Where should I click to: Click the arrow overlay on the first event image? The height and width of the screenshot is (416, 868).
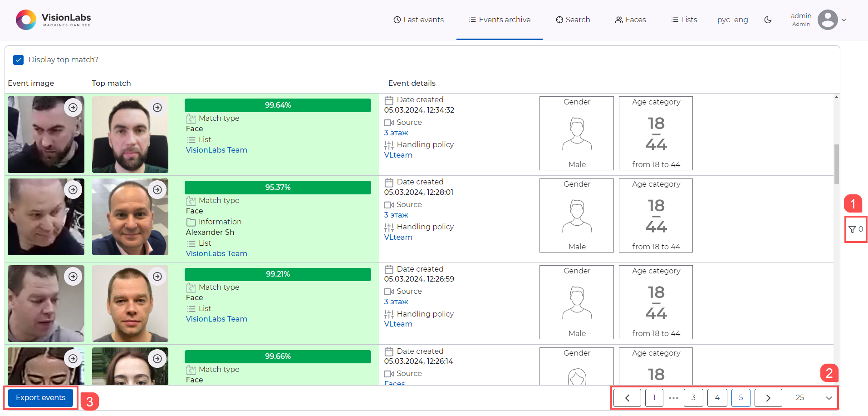click(x=73, y=107)
